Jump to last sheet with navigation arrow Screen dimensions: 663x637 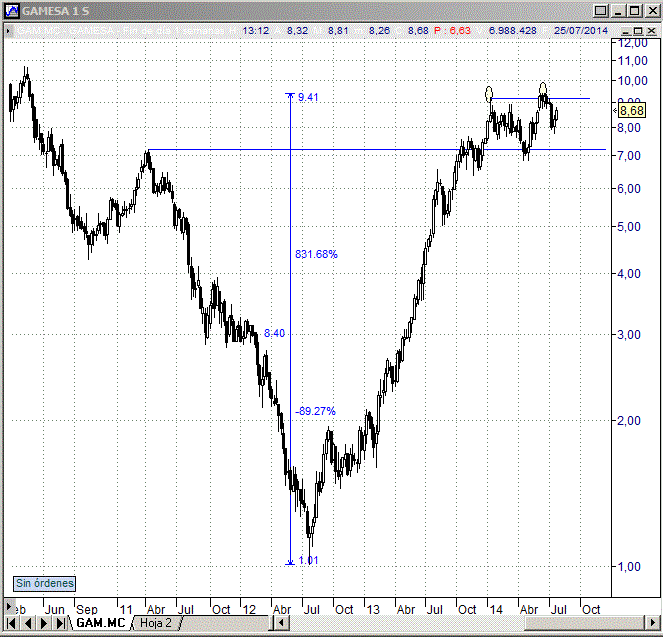(60, 623)
